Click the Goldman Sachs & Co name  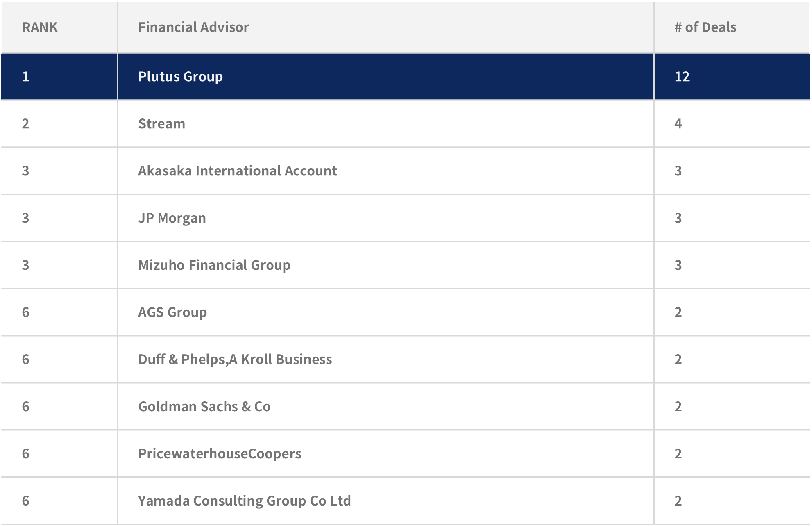204,407
